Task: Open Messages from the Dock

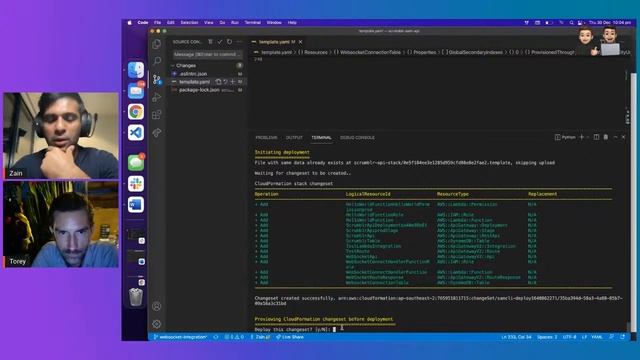Action: pyautogui.click(x=136, y=163)
